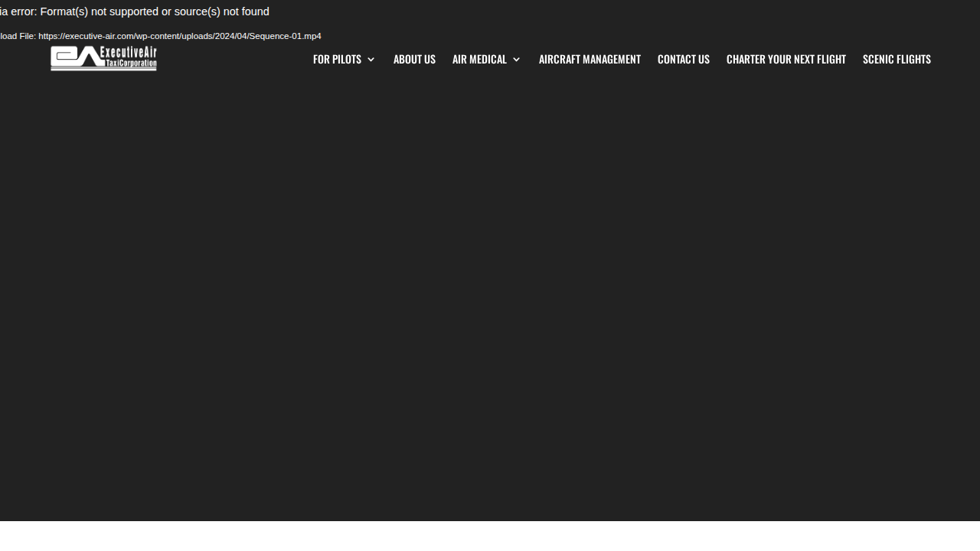Navigate to AIRCRAFT MANAGEMENT
This screenshot has width=980, height=551.
click(x=590, y=58)
